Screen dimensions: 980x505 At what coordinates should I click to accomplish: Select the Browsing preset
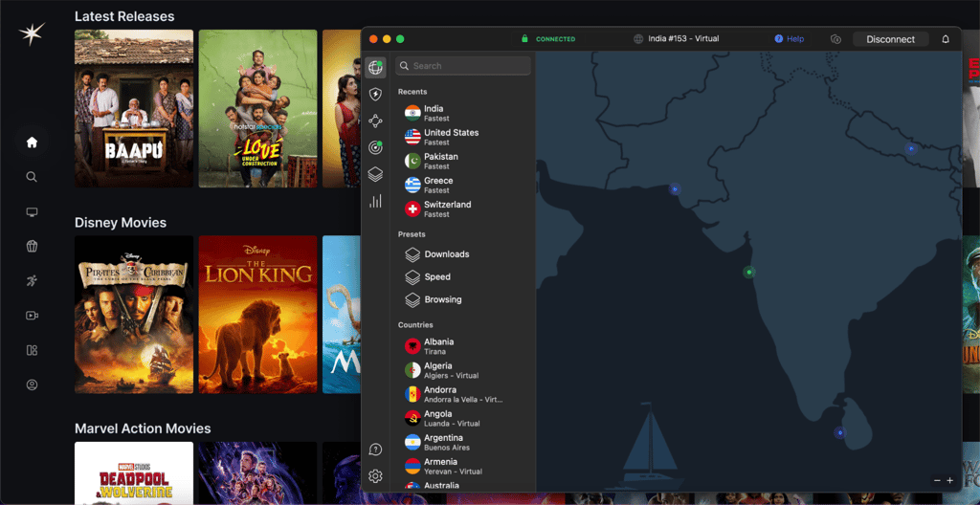pos(462,299)
